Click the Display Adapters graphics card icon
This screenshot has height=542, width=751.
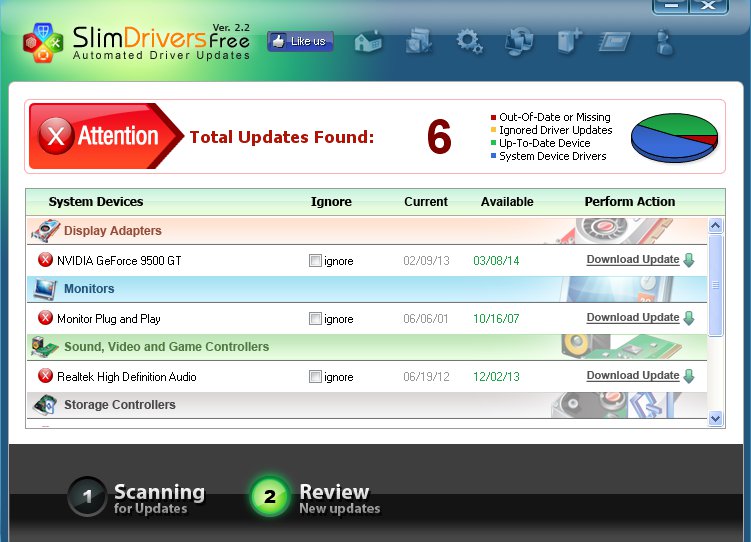tap(46, 231)
